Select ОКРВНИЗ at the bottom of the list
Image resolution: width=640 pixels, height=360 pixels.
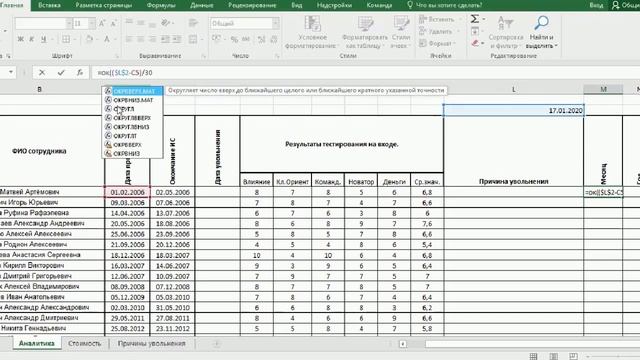(133, 154)
